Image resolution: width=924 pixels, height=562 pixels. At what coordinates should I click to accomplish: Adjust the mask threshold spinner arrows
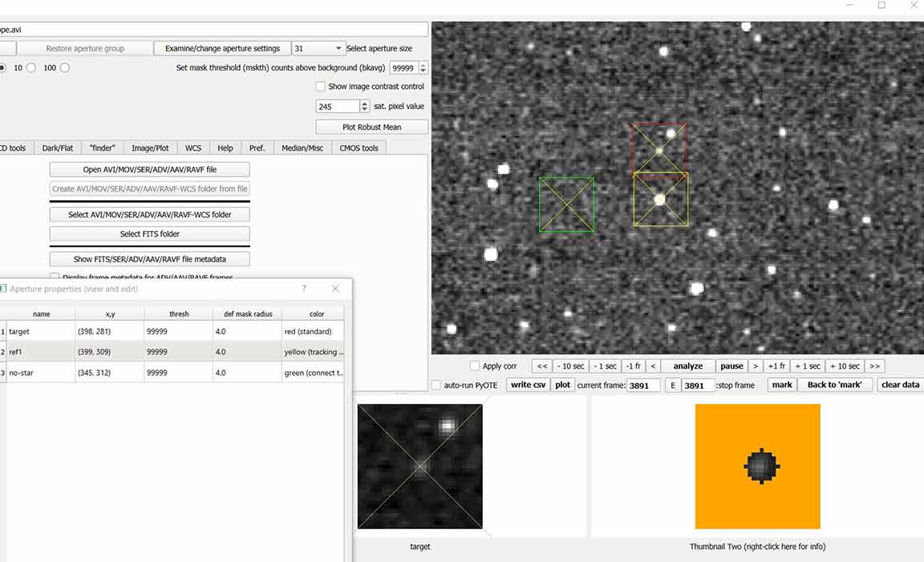[x=423, y=68]
